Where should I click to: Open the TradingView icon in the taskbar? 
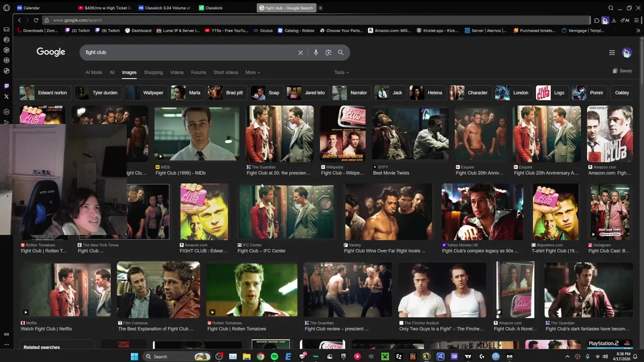point(468,356)
